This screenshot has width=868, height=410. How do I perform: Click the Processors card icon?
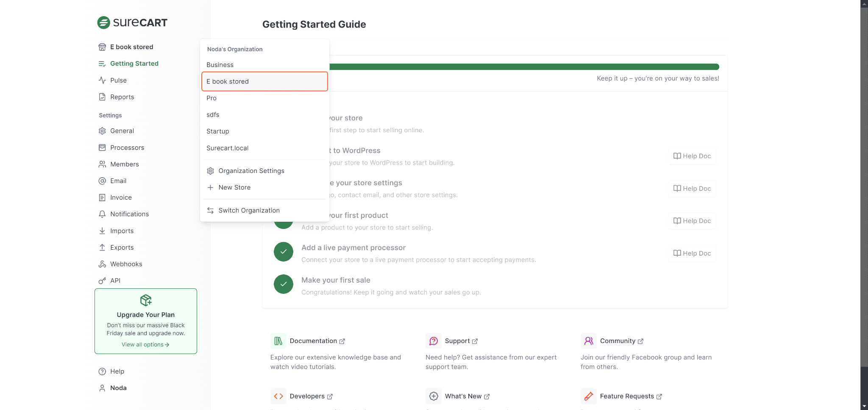102,148
